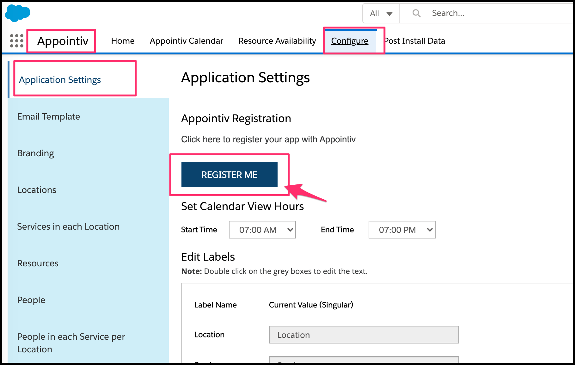Open the All search scope dropdown
Screen dimensions: 588x365
(x=381, y=13)
